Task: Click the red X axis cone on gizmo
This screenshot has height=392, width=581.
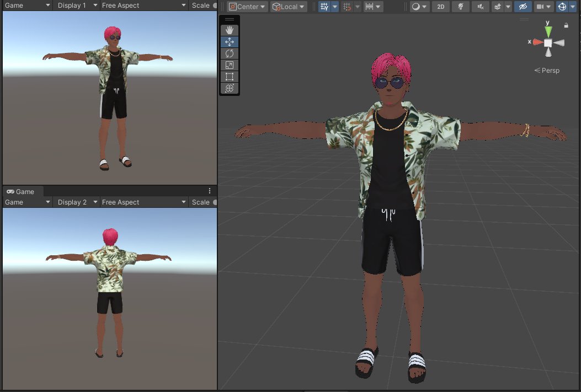Action: pos(537,42)
